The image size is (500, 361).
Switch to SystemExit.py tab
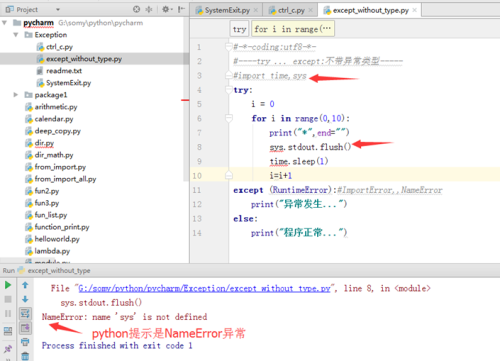227,10
